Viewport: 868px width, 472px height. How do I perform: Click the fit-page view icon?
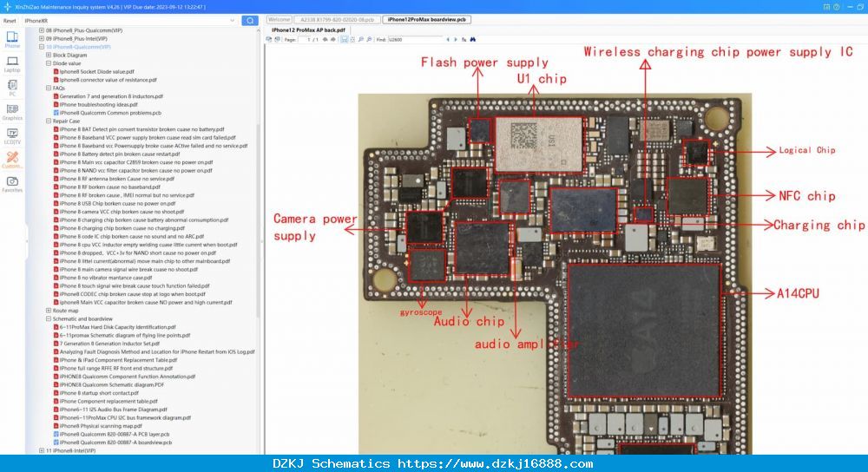tap(352, 40)
